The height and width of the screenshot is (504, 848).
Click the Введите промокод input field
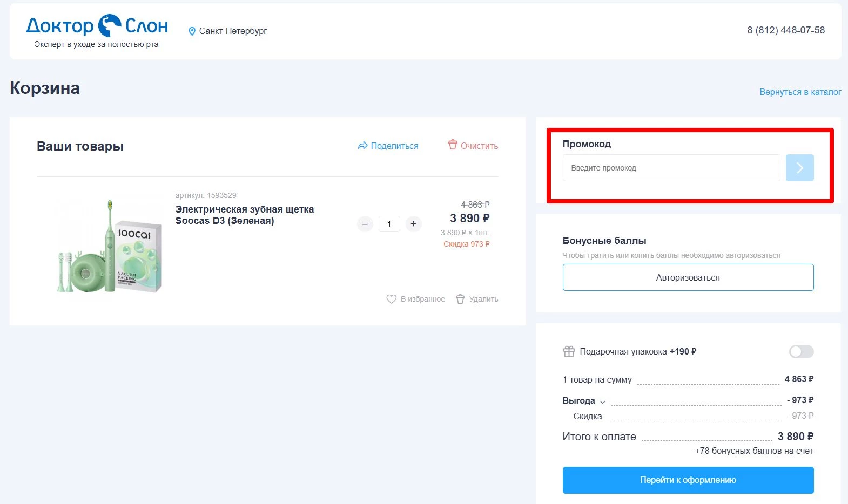(x=671, y=168)
